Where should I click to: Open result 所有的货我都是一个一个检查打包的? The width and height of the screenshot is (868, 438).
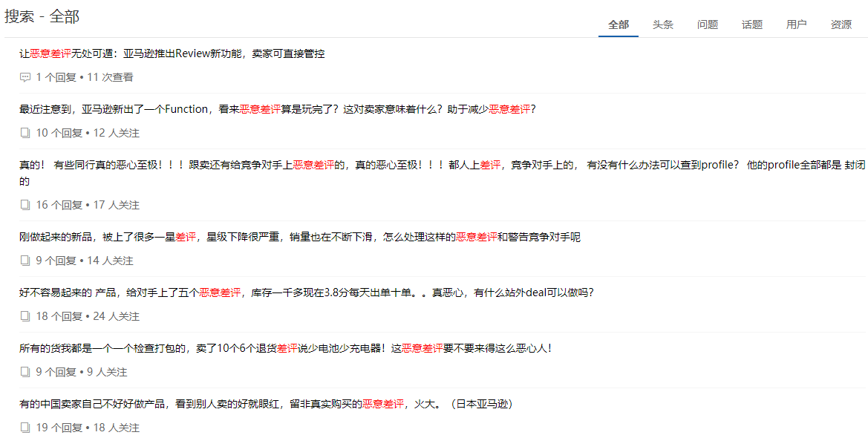[286, 348]
